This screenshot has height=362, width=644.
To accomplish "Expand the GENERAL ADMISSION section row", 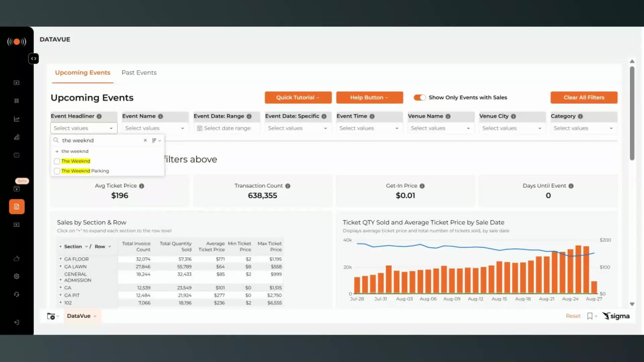I will [x=60, y=280].
